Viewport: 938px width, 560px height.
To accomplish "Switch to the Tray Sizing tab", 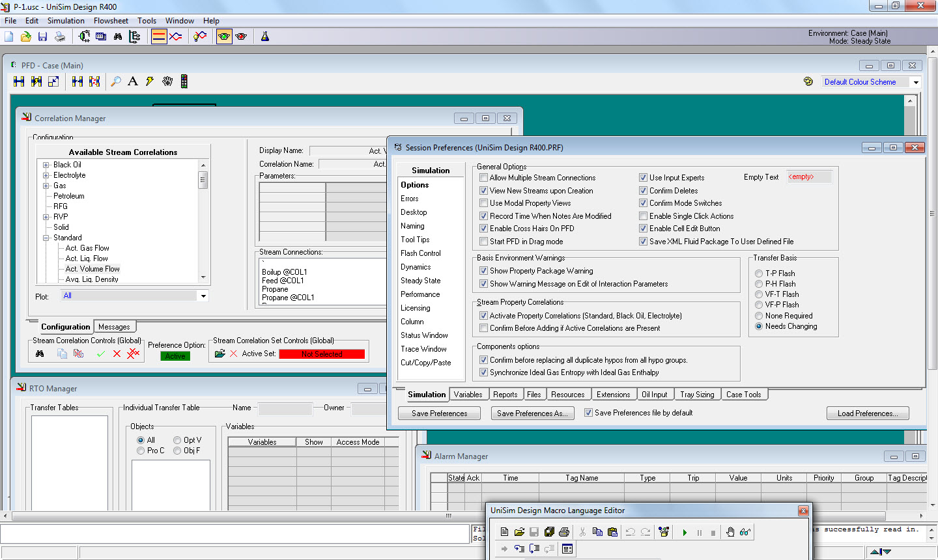I will pyautogui.click(x=697, y=395).
